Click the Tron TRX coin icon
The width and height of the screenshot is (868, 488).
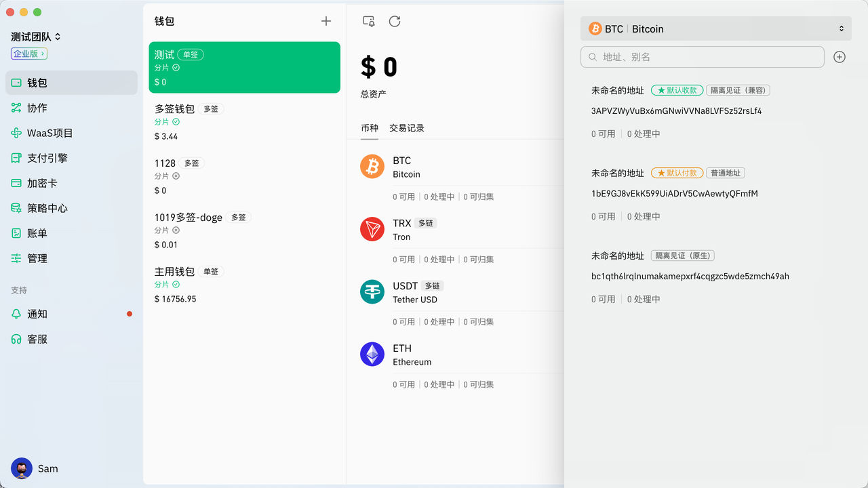tap(372, 229)
